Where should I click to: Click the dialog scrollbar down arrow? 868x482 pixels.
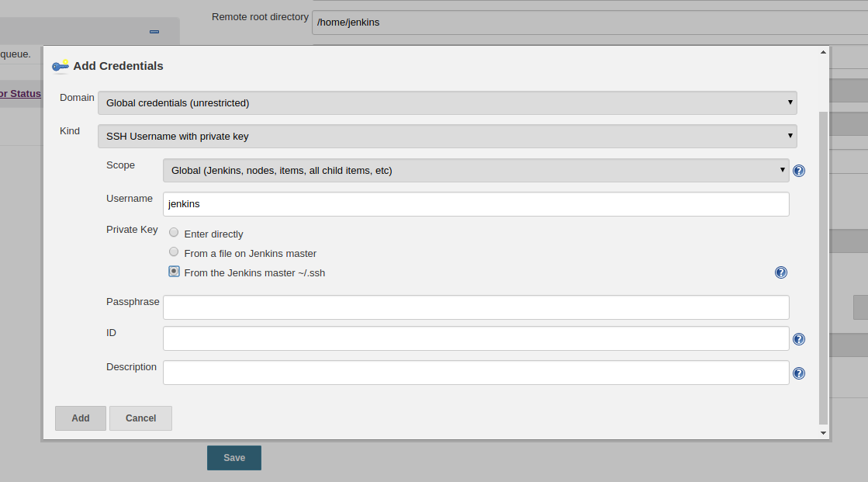(x=823, y=433)
